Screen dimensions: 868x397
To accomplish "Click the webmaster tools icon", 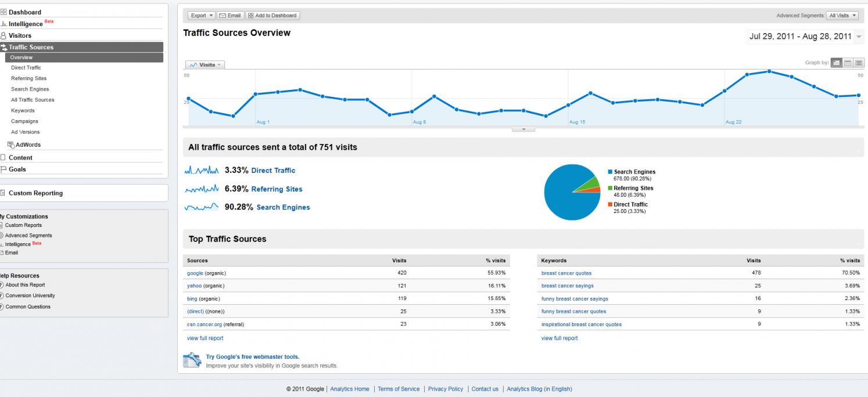I will pos(192,360).
